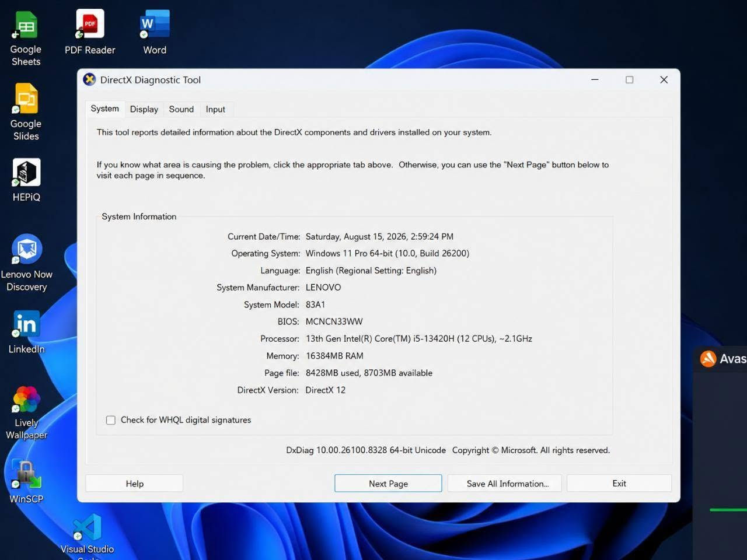
Task: Switch to the Input tab
Action: tap(215, 109)
